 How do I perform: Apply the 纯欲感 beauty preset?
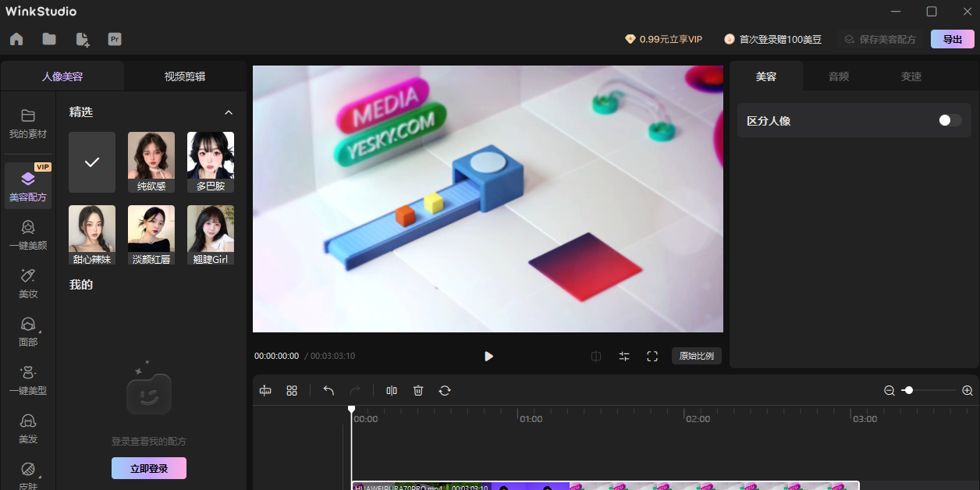coord(151,162)
